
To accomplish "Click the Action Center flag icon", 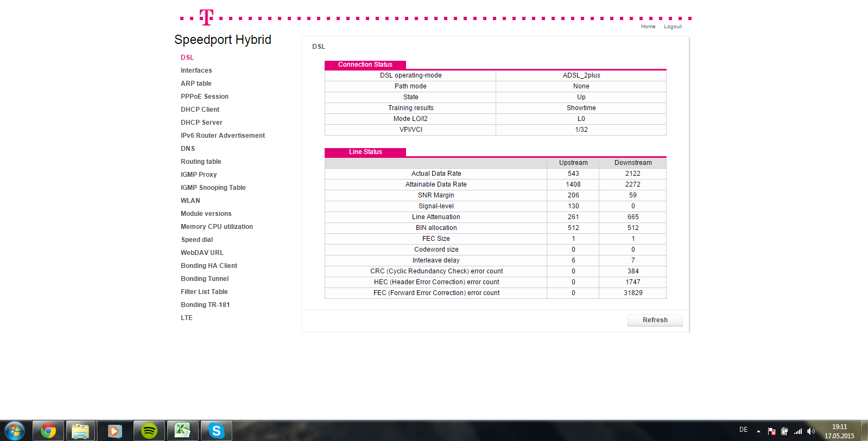I will pos(772,431).
